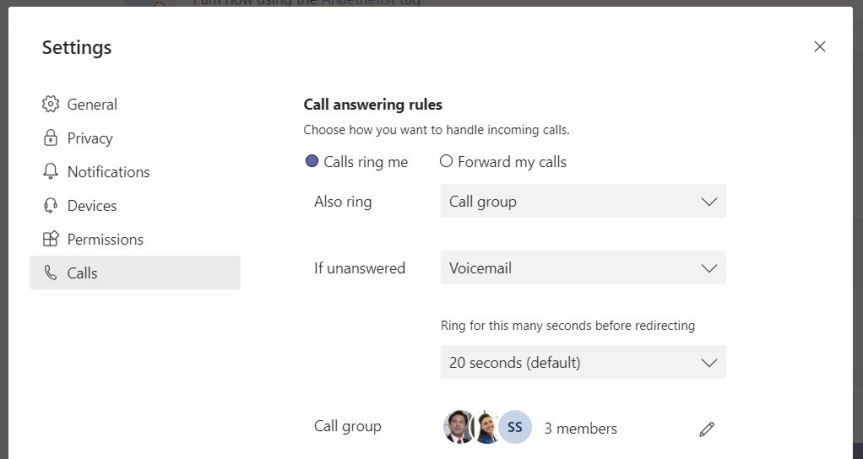Click the Devices headset icon
Viewport: 863px width, 459px height.
[51, 206]
